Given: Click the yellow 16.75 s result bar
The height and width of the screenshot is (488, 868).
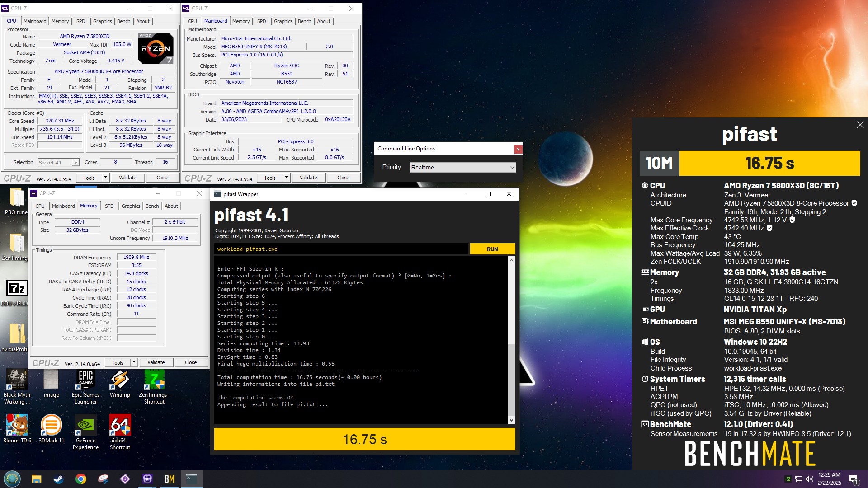Looking at the screenshot, I should click(364, 439).
